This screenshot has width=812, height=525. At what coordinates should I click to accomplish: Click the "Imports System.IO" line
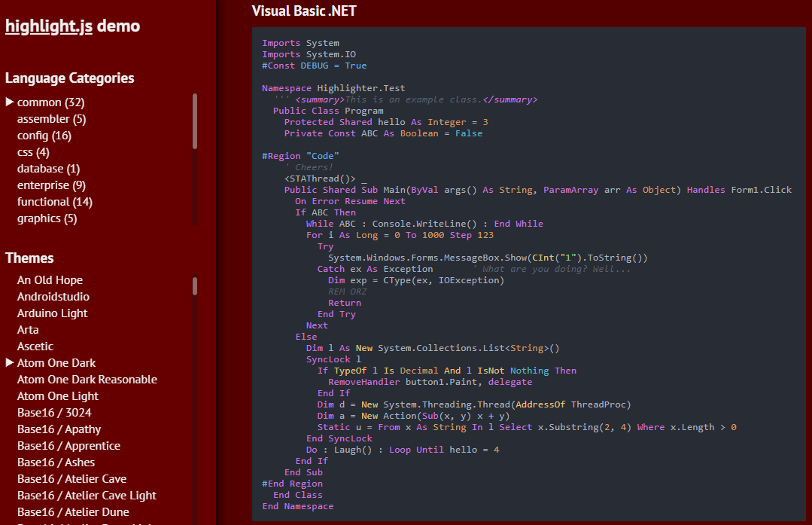point(309,54)
